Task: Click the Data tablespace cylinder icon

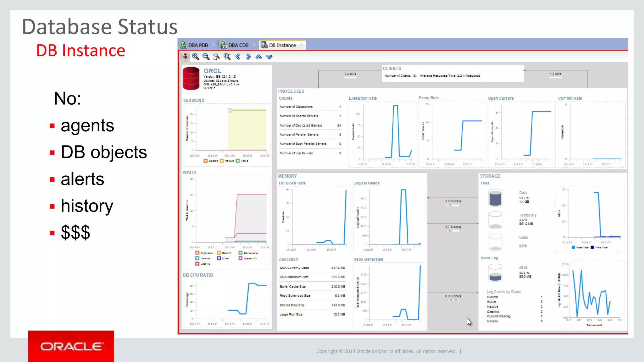Action: (x=495, y=198)
